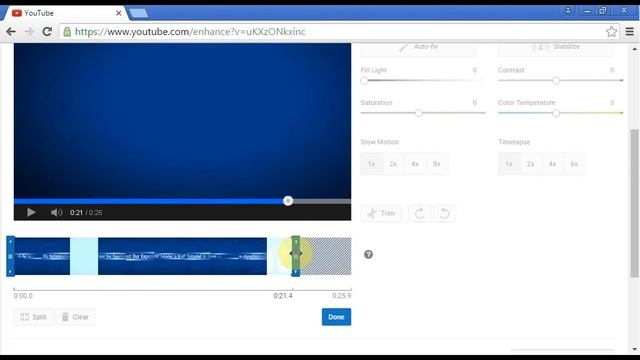Click the right trim handle on timeline
The width and height of the screenshot is (640, 360).
296,256
